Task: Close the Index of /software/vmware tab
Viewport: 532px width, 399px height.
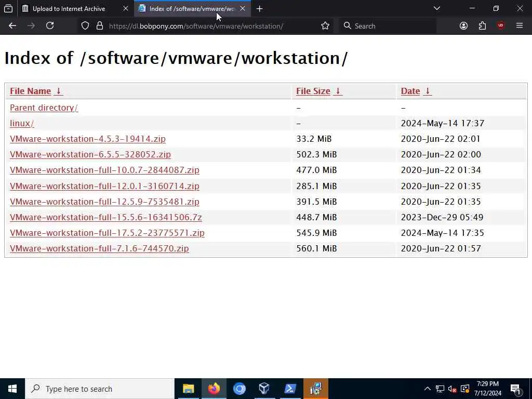Action: tap(243, 8)
